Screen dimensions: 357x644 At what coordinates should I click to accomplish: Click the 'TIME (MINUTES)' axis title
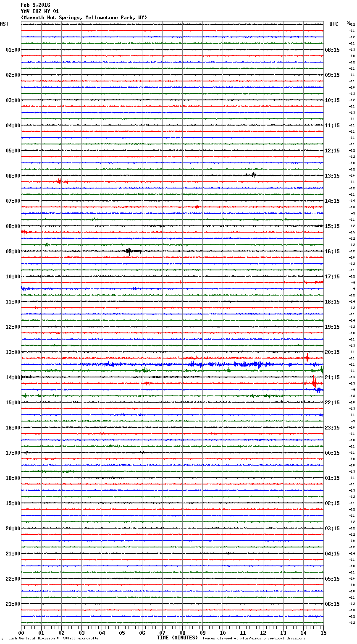coord(177,638)
